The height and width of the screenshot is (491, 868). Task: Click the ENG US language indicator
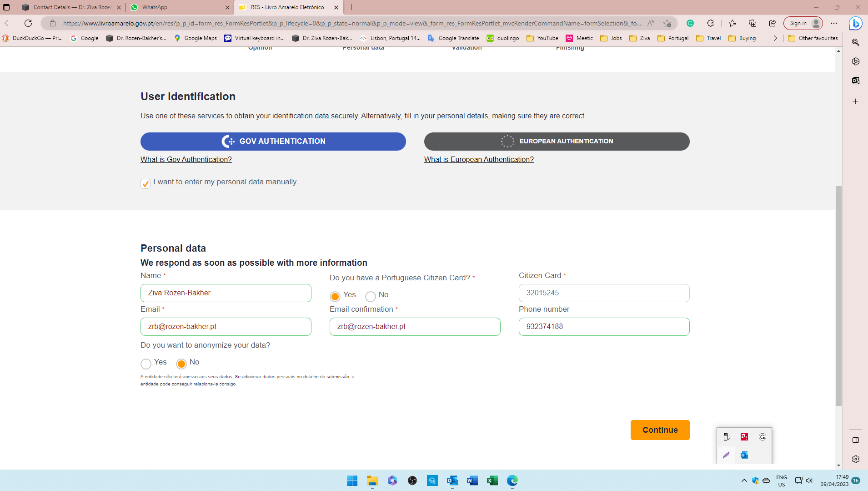coord(782,481)
